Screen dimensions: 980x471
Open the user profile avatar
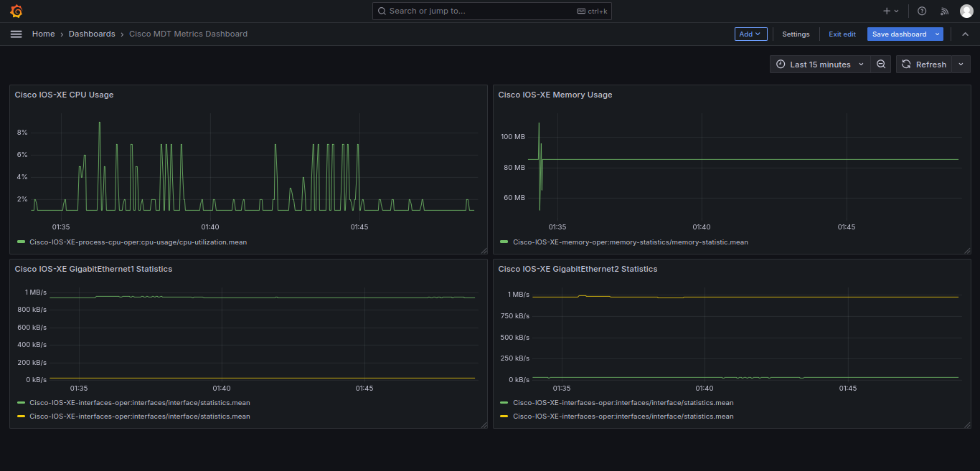click(x=966, y=11)
